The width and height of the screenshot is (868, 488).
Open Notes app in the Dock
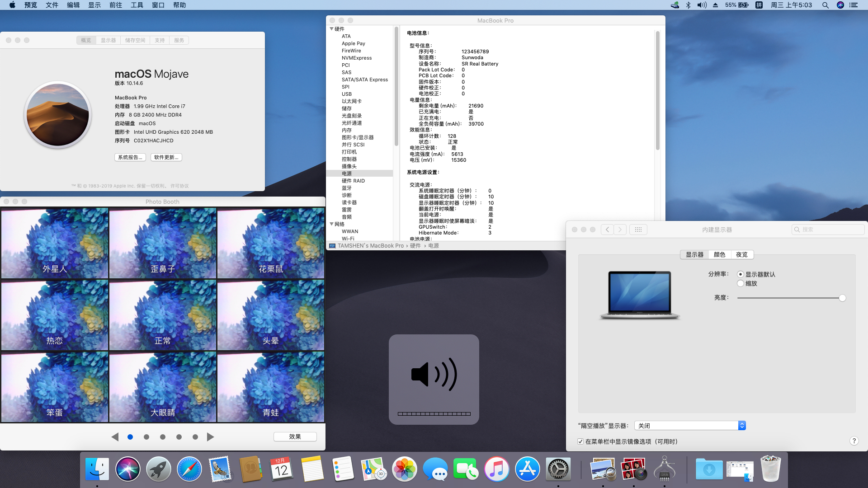(312, 469)
